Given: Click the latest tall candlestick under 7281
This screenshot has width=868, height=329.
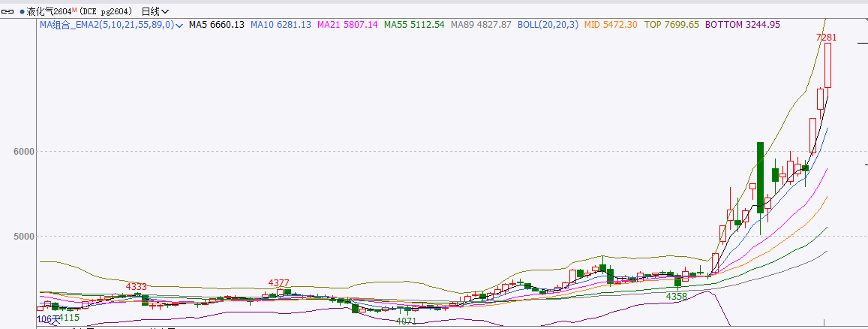Looking at the screenshot, I should [x=827, y=65].
